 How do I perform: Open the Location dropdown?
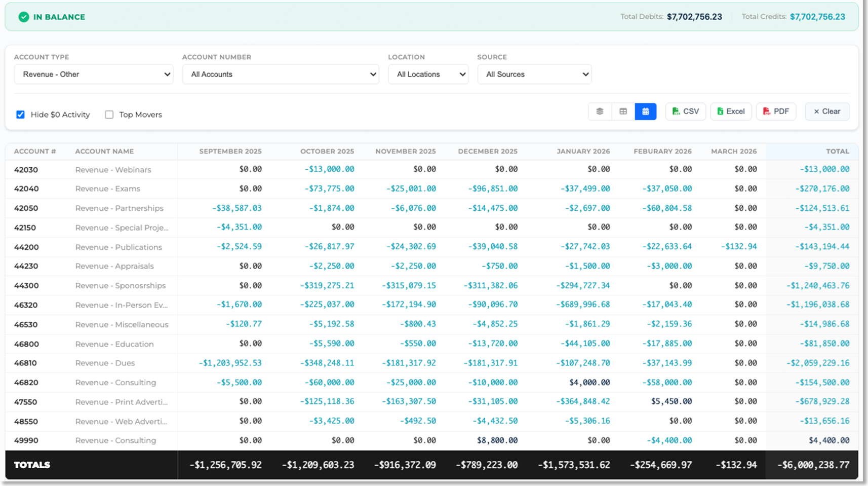click(x=428, y=74)
